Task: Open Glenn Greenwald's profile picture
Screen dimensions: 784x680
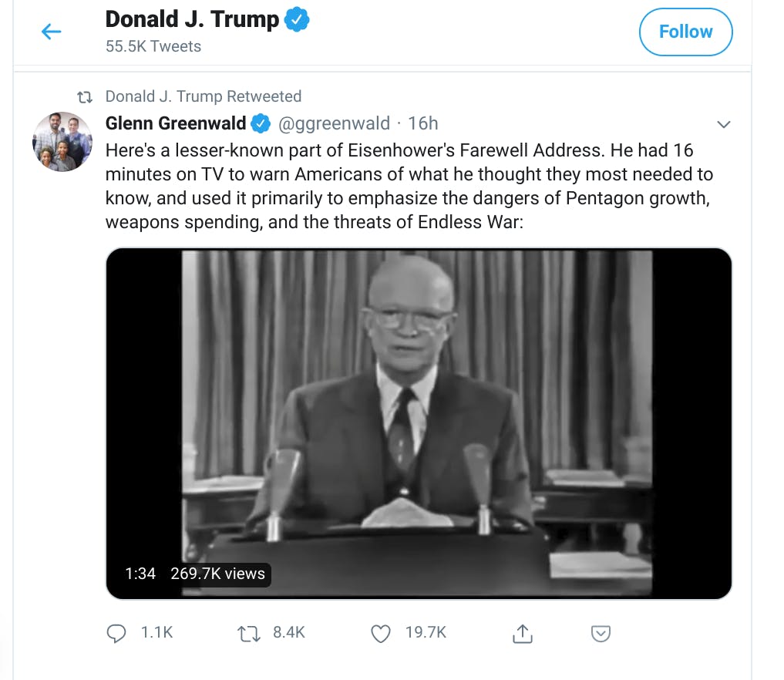Action: click(62, 142)
